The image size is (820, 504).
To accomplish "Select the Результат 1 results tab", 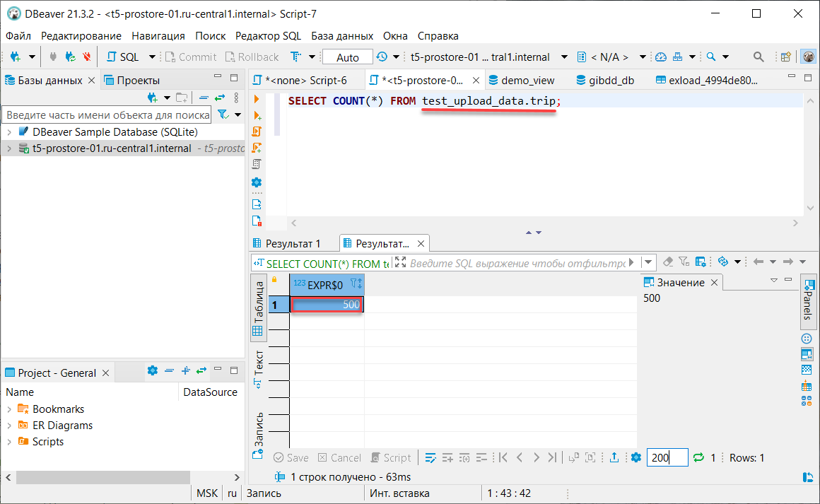I will [x=293, y=243].
